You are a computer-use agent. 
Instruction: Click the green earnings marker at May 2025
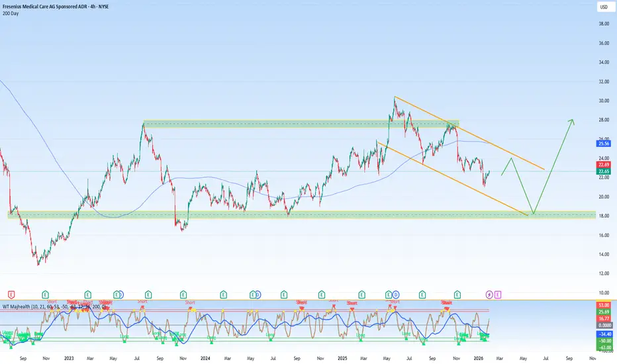click(x=389, y=295)
